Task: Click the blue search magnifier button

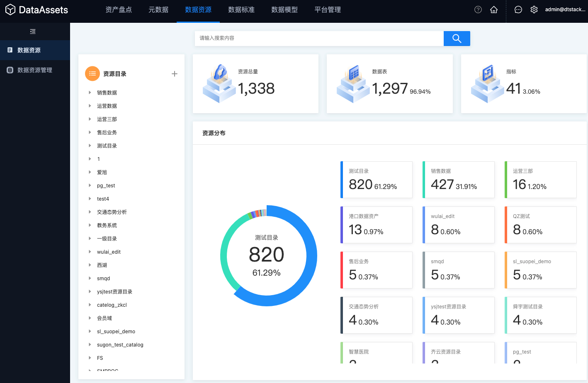Action: tap(457, 39)
